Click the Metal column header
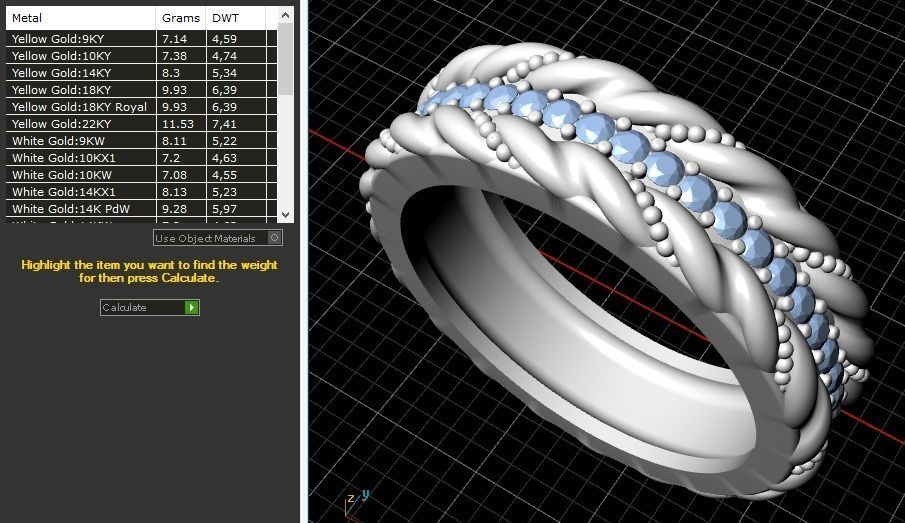905x523 pixels. tap(81, 18)
